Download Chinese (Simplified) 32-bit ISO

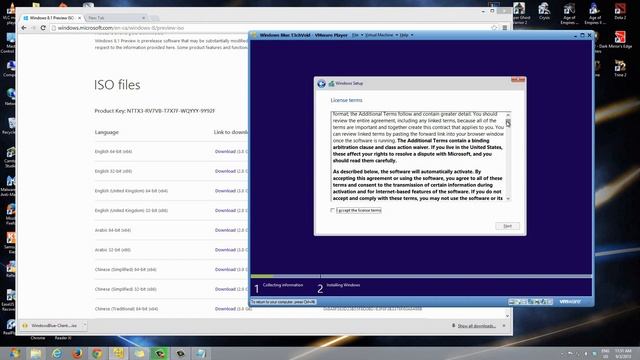[225, 289]
